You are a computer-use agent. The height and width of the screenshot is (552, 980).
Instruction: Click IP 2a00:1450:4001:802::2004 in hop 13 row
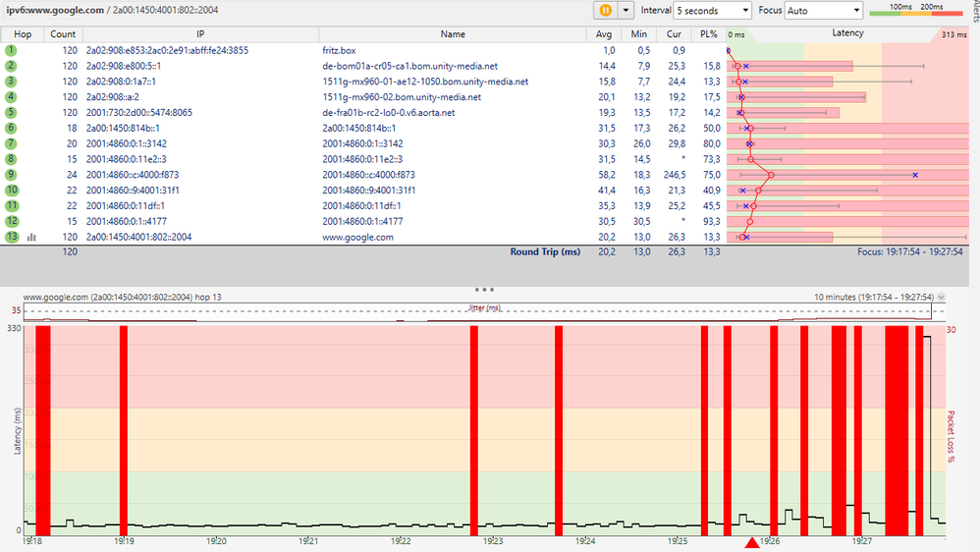pyautogui.click(x=138, y=238)
